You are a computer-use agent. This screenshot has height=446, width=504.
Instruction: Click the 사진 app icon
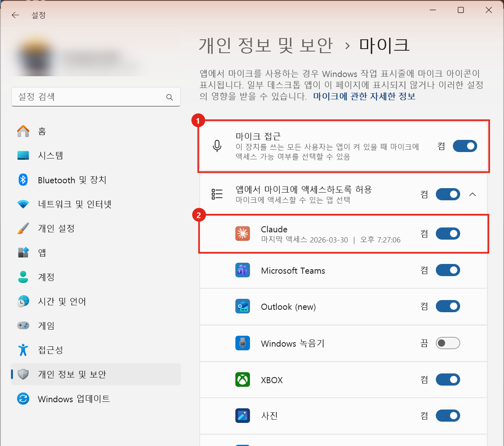(243, 416)
